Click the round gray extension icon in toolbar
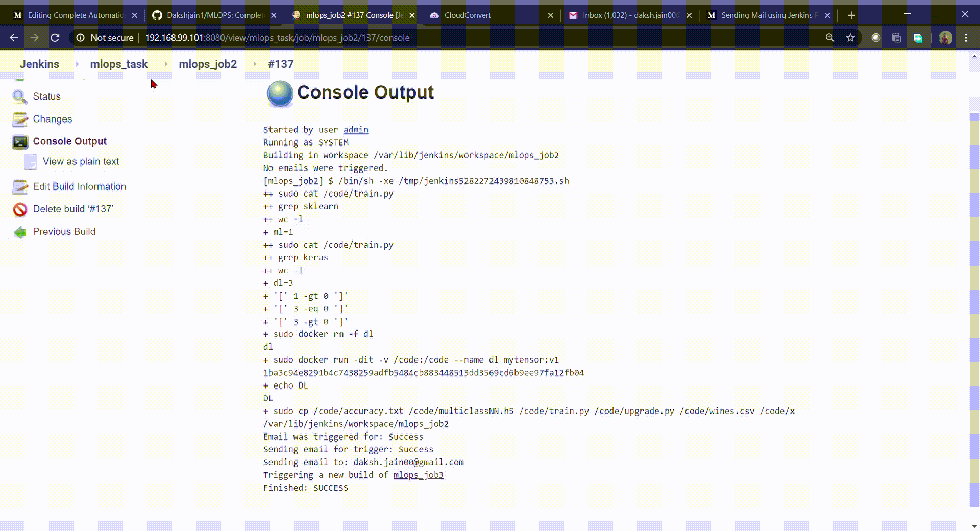 pyautogui.click(x=876, y=38)
